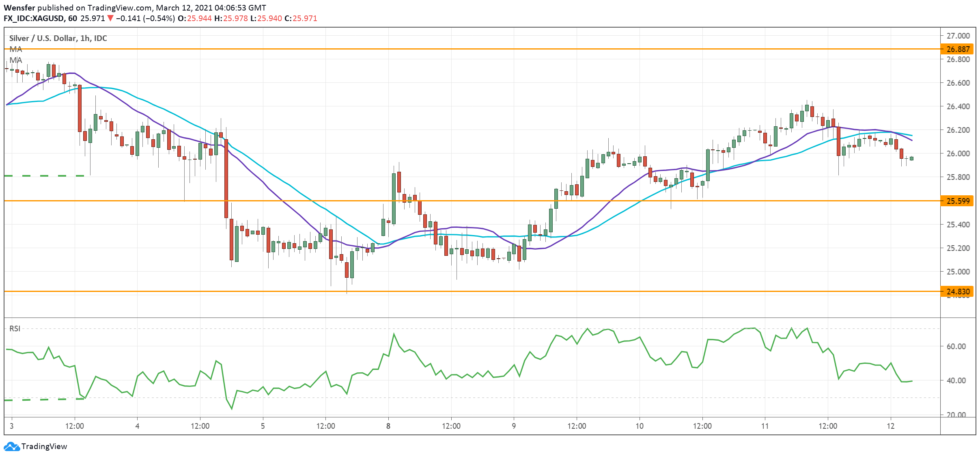Click the day 10 label on time axis

point(639,426)
